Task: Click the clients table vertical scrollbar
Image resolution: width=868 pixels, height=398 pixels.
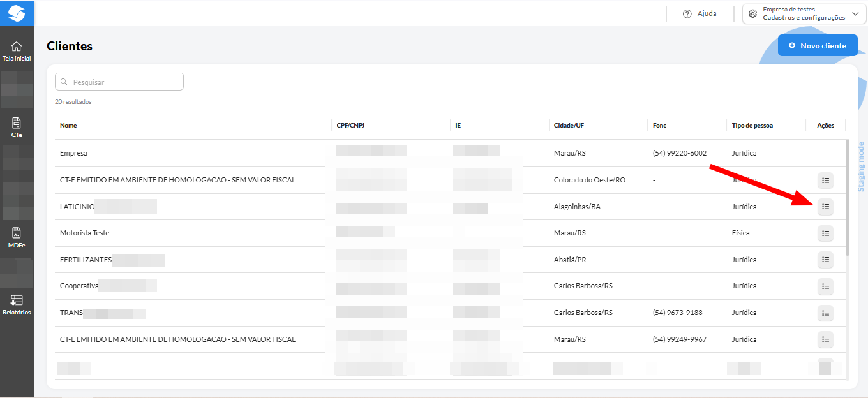Action: (848, 198)
